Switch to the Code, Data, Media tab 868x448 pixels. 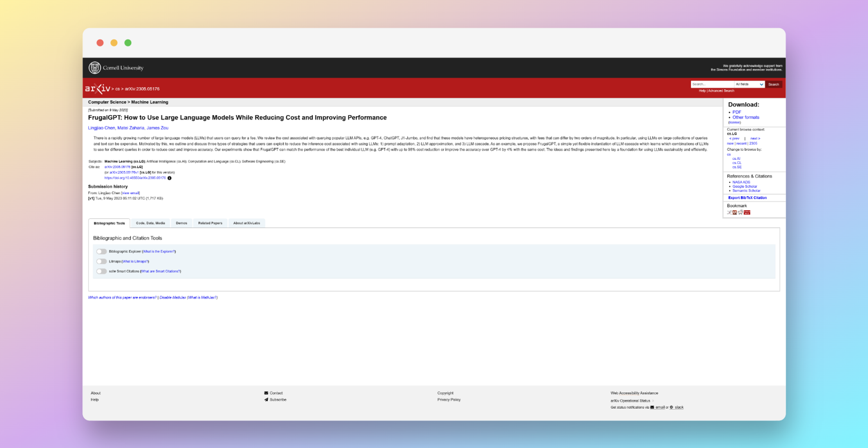point(151,223)
